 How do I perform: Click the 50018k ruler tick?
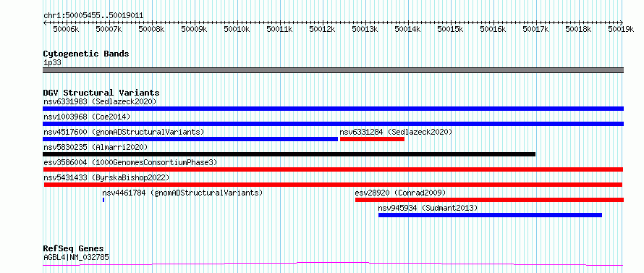(579, 29)
